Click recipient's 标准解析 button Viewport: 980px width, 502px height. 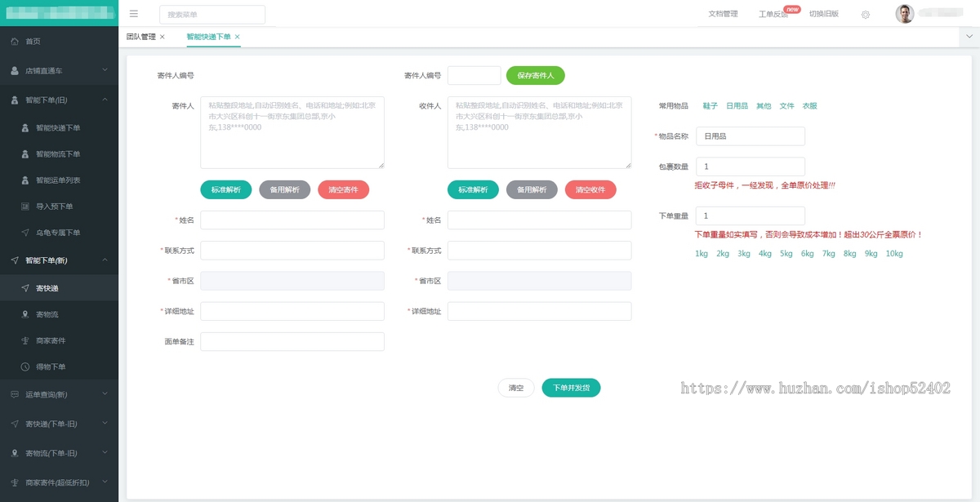pos(473,189)
